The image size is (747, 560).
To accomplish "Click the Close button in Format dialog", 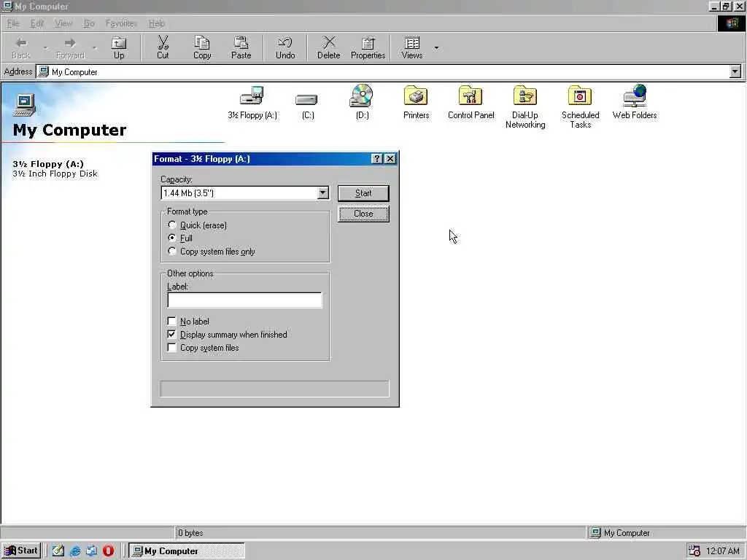I will tap(363, 214).
